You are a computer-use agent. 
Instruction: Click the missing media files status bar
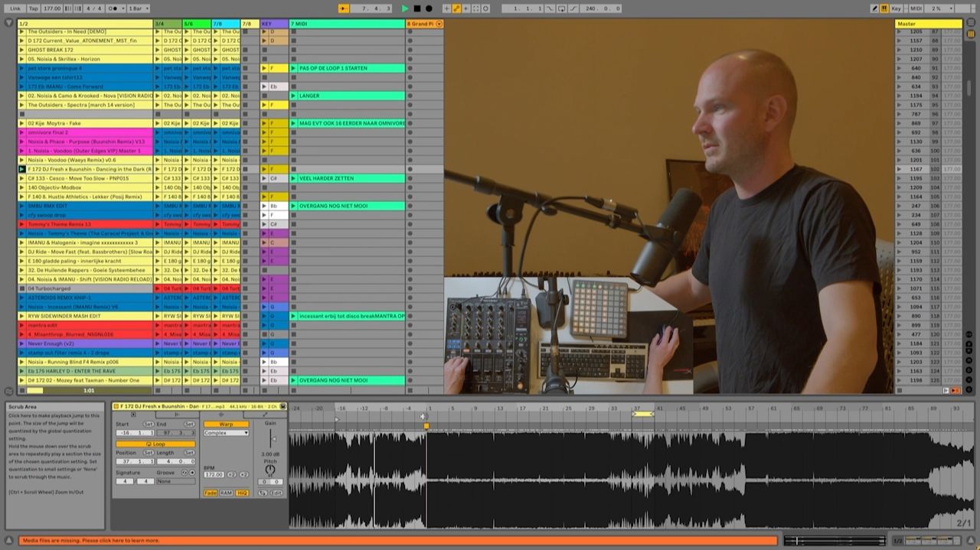[x=398, y=540]
